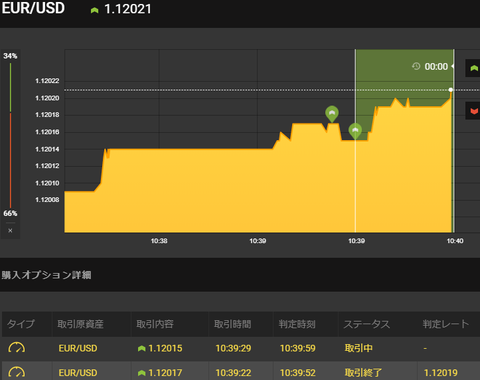480x380 pixels.
Task: Click EUR/USD in the 10:39:22 row
Action: (78, 373)
